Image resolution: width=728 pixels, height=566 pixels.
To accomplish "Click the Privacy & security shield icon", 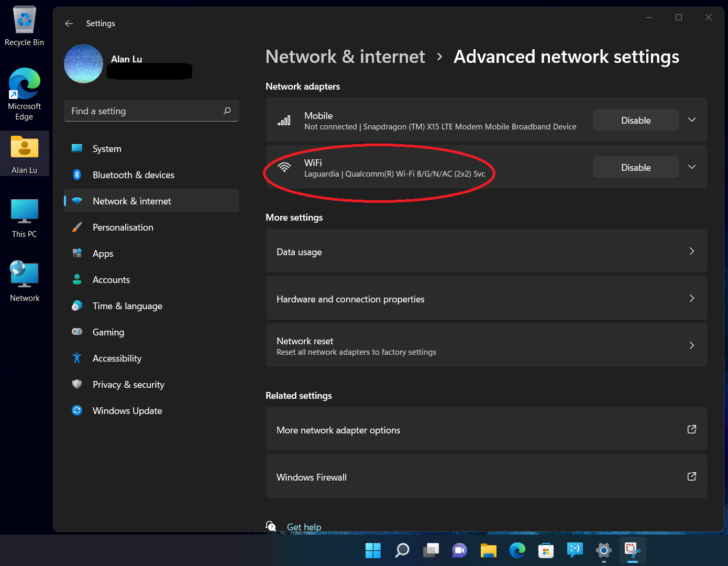I will click(77, 384).
